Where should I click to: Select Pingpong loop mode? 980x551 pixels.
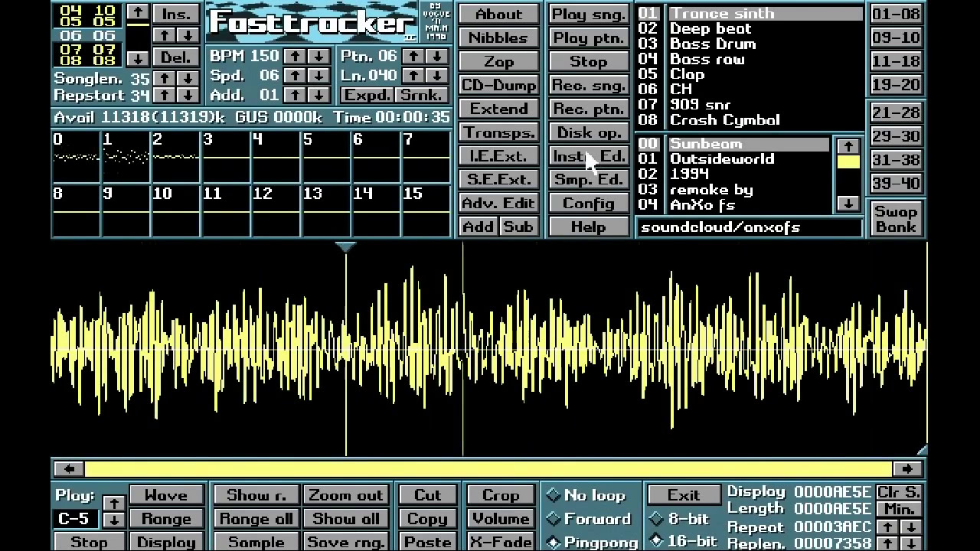click(x=593, y=543)
